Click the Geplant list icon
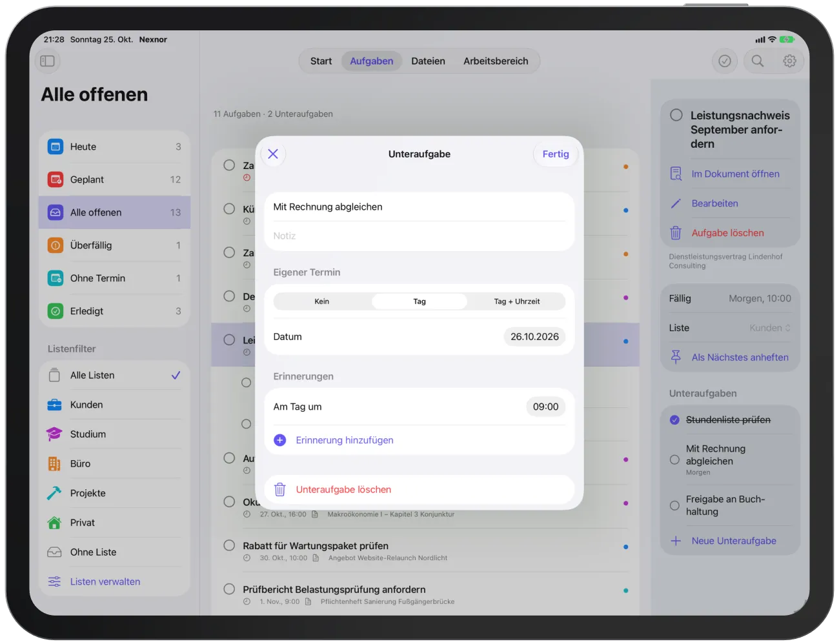Screen dimensions: 839x644 (56, 179)
